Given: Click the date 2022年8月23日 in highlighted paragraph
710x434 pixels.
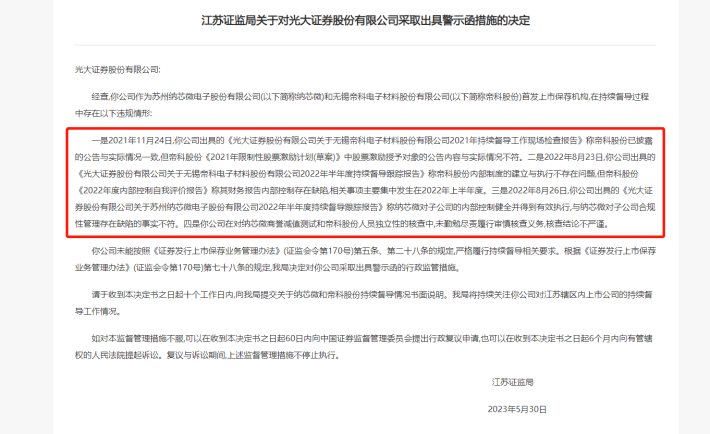Looking at the screenshot, I should coord(573,157).
